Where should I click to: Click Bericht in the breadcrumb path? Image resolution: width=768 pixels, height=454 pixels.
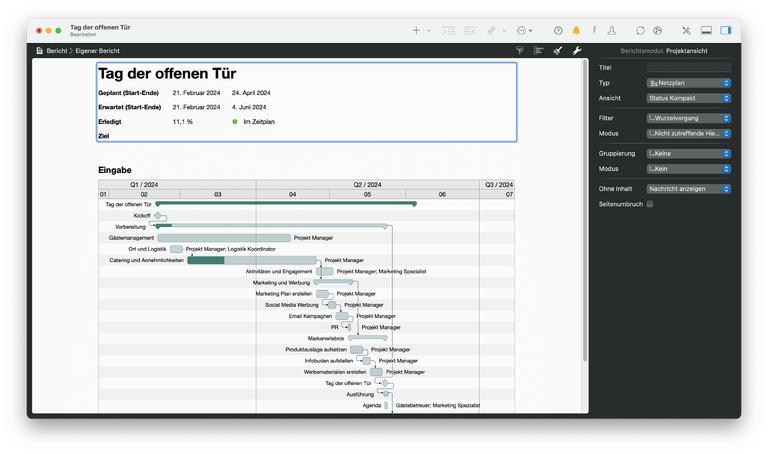[x=56, y=50]
